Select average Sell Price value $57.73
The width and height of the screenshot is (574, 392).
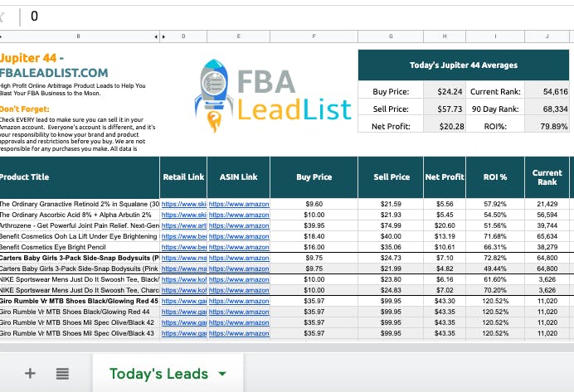[x=445, y=109]
